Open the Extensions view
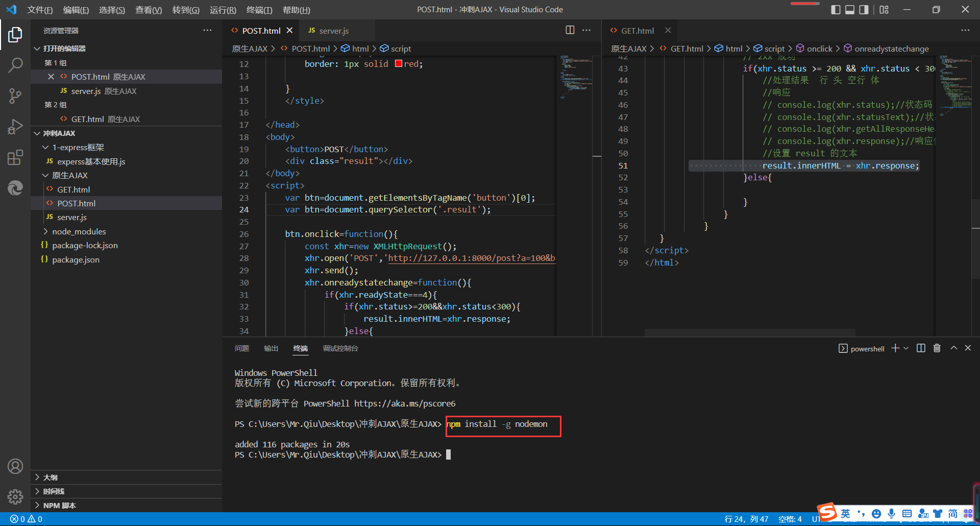 15,157
